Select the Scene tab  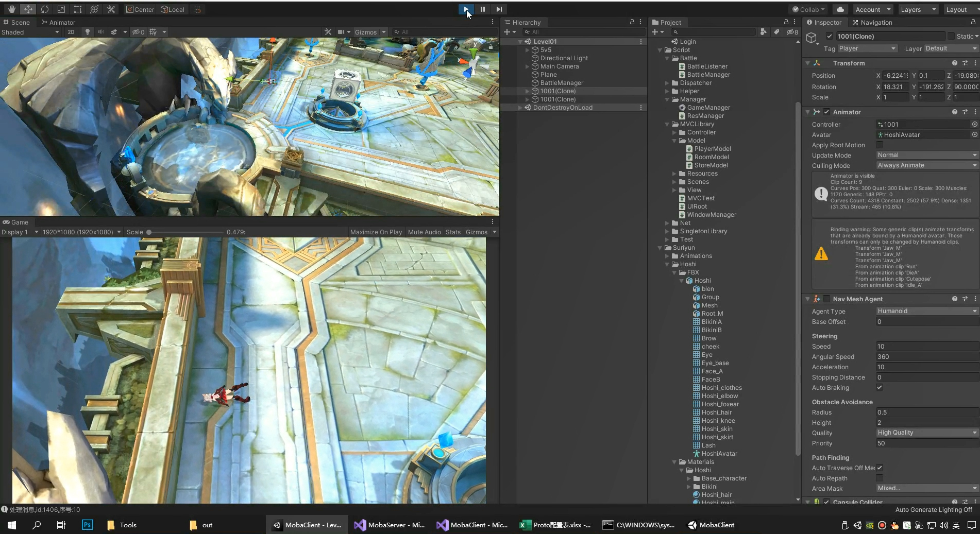point(16,22)
